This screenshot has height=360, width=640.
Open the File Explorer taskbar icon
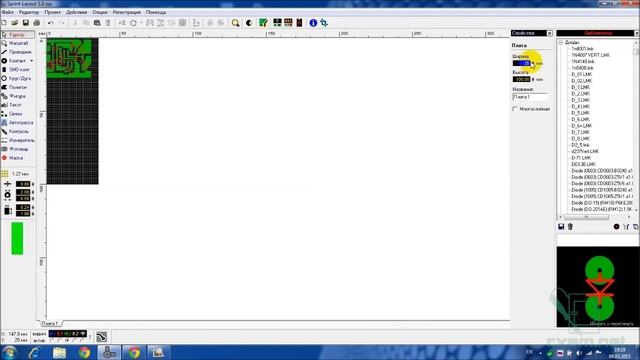pyautogui.click(x=59, y=352)
